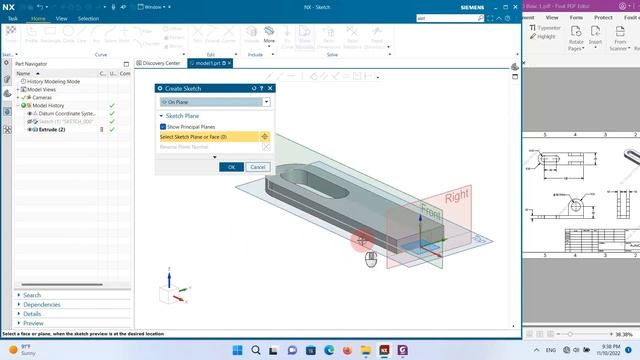Click the Part Navigator horizontal scrollbar
This screenshot has height=360, width=640.
62,284
